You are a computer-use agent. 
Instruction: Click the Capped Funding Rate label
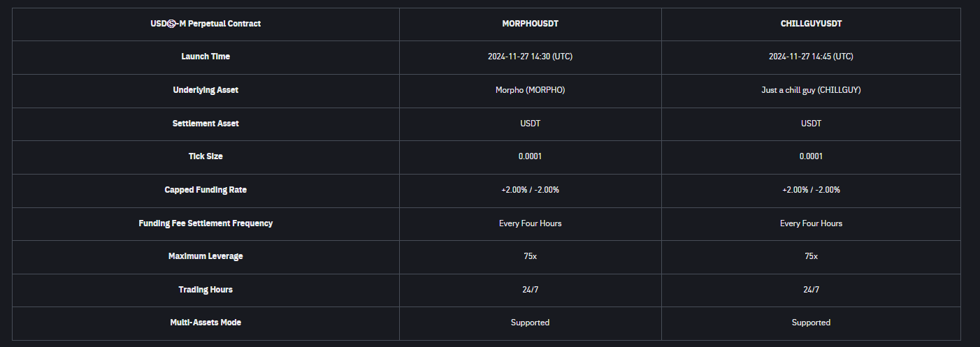click(x=206, y=190)
